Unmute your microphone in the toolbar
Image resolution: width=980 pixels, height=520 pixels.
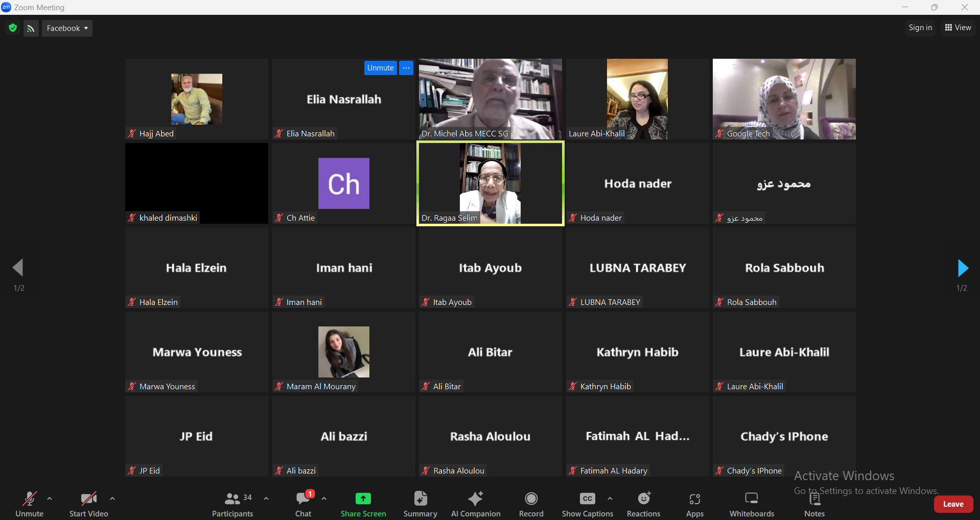[30, 504]
